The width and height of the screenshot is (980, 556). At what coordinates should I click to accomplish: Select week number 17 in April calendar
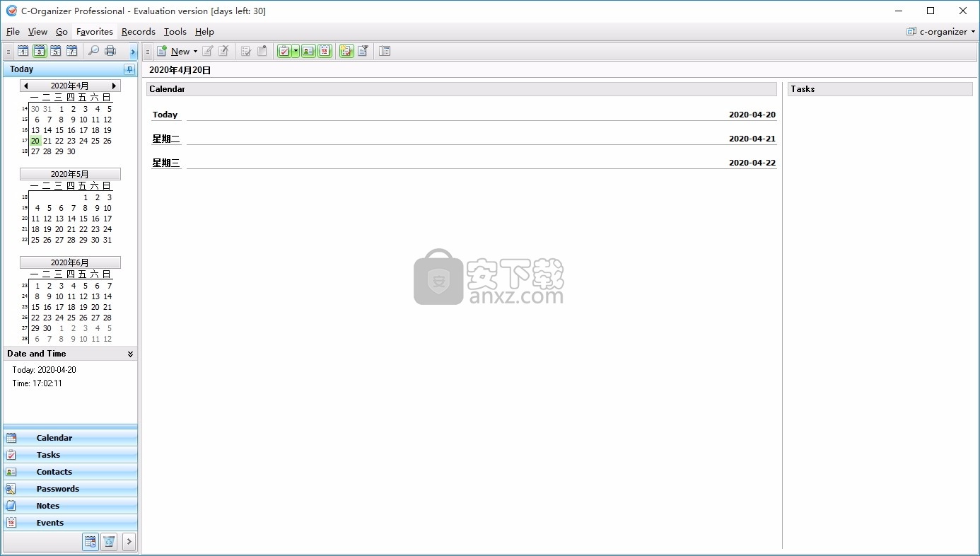click(x=25, y=141)
